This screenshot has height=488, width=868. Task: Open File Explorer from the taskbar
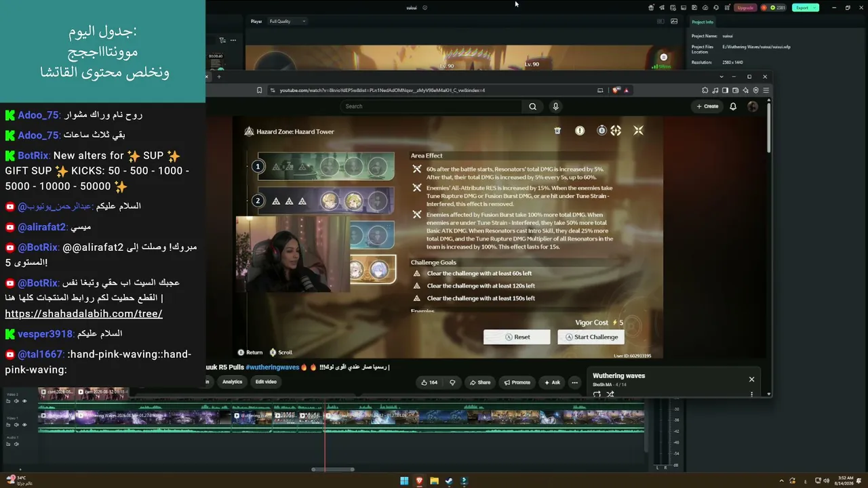434,481
